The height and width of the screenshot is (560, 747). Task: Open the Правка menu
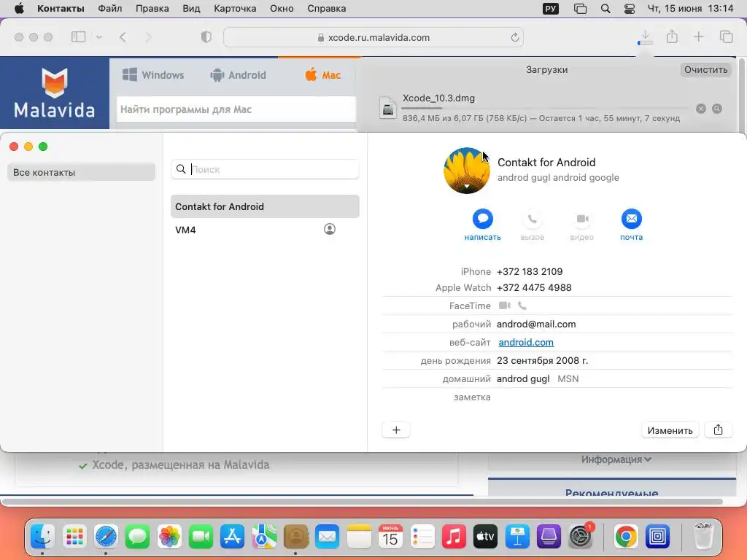tap(152, 9)
